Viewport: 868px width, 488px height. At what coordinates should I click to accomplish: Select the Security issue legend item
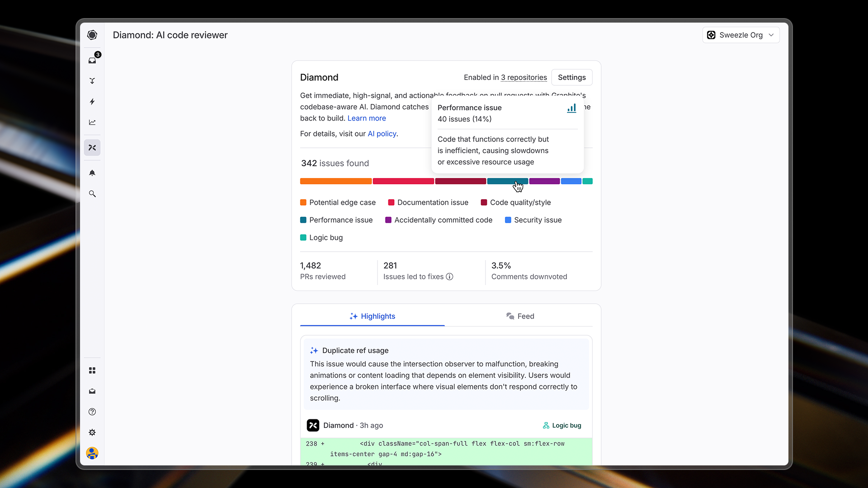coord(533,220)
